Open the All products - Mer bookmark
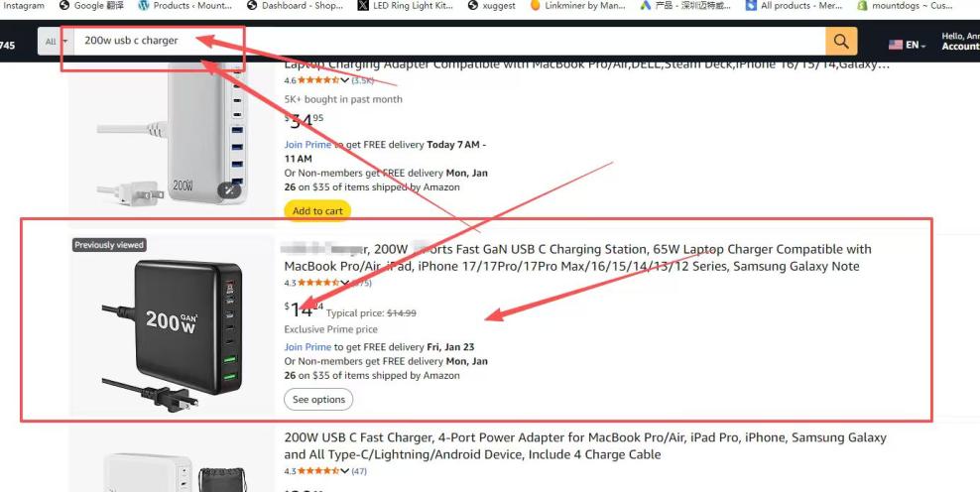980x492 pixels. pyautogui.click(x=797, y=6)
